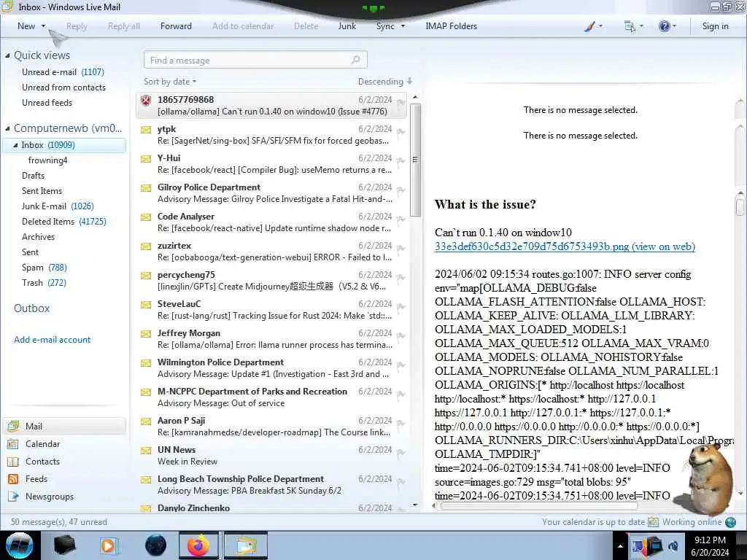Screen dimensions: 747x560
Task: Flag the percycheng75 message
Action: coord(400,278)
